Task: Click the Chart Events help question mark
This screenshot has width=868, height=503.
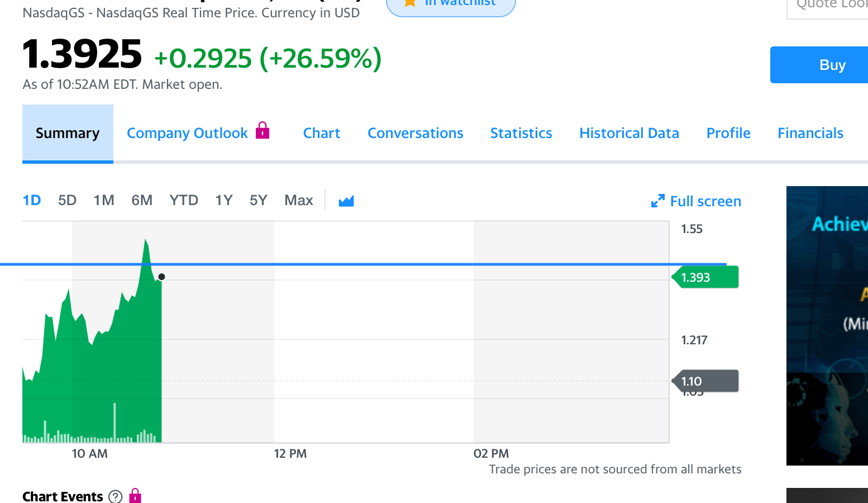Action: point(116,496)
